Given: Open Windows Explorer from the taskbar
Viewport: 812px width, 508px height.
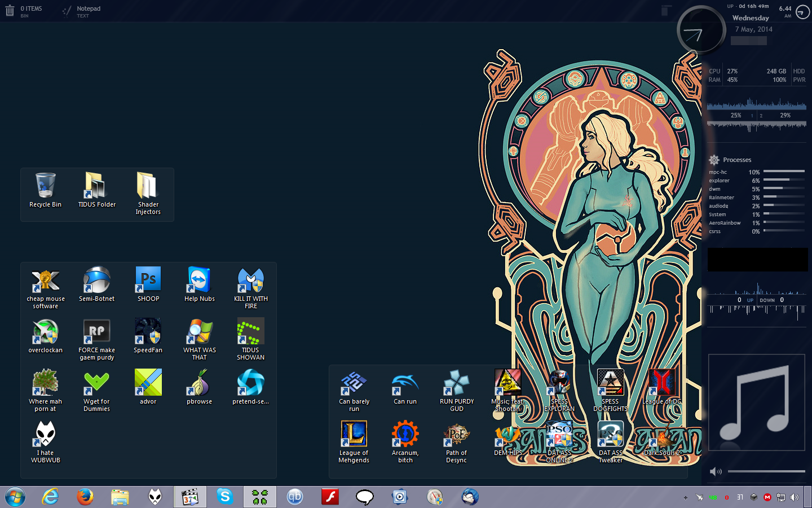Looking at the screenshot, I should 120,497.
